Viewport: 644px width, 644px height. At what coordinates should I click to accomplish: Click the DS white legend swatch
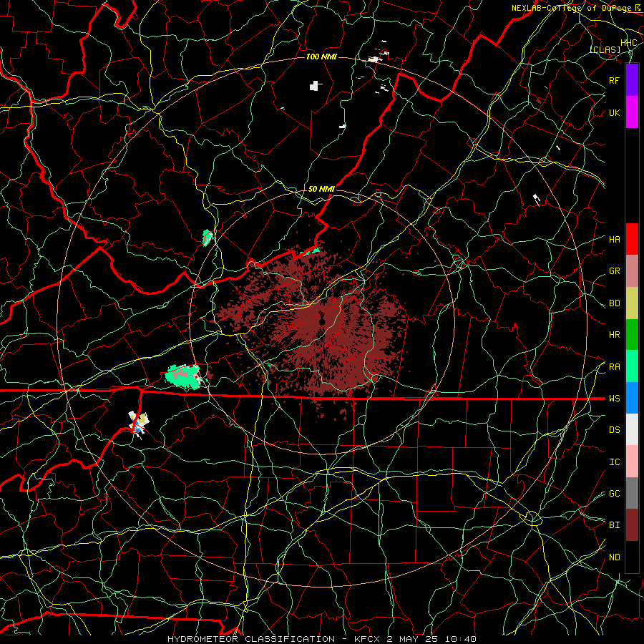tap(632, 429)
